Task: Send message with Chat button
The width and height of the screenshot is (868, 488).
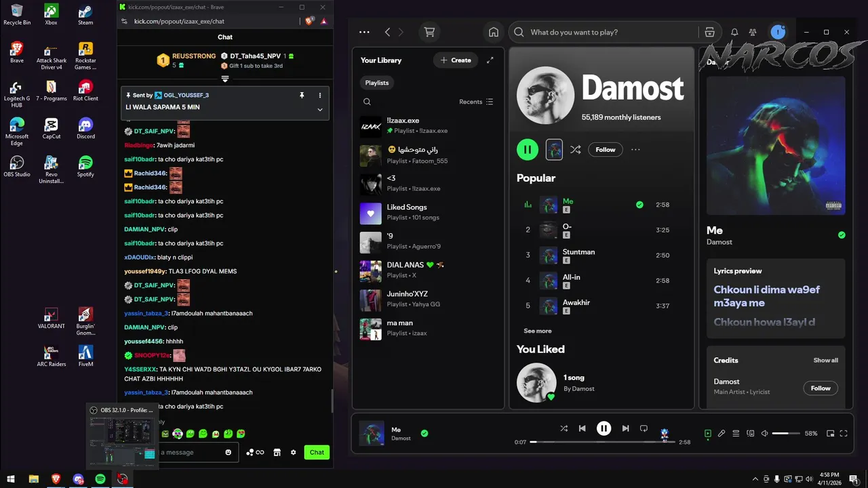Action: (317, 452)
